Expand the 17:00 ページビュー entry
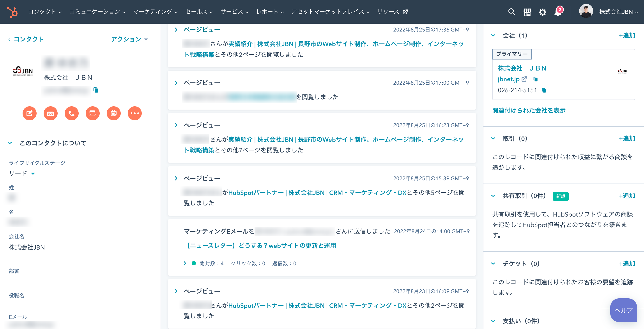 tap(176, 83)
